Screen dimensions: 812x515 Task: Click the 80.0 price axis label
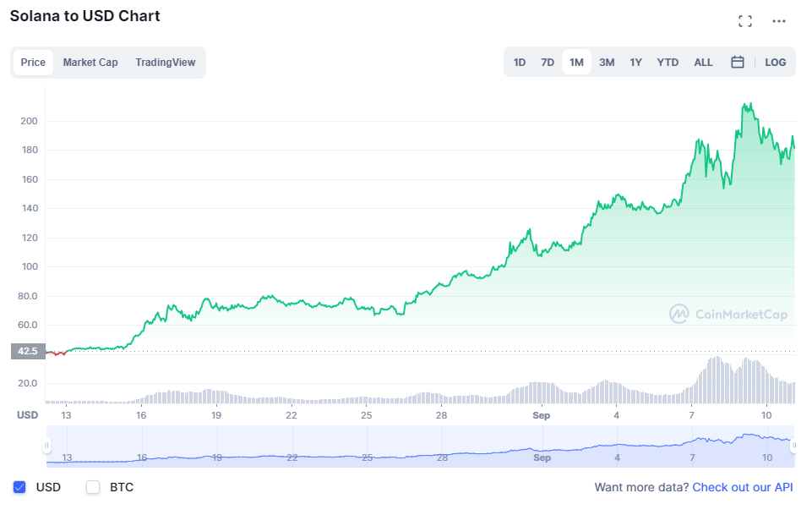(27, 296)
